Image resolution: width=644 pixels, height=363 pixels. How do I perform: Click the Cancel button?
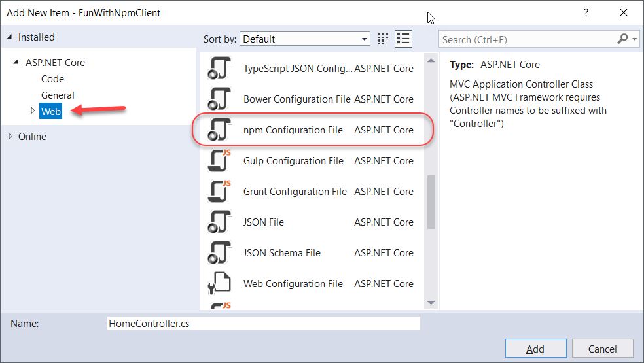602,349
